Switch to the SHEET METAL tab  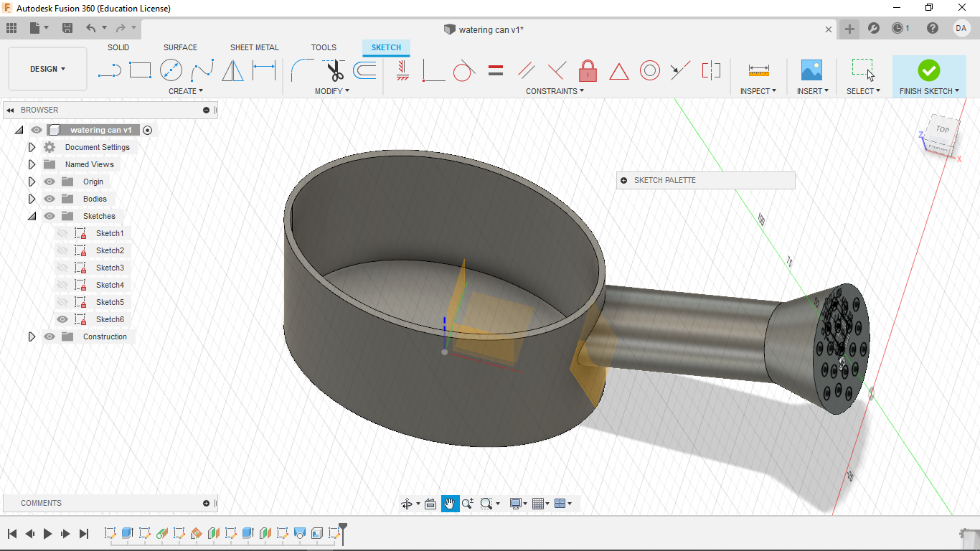click(x=254, y=47)
